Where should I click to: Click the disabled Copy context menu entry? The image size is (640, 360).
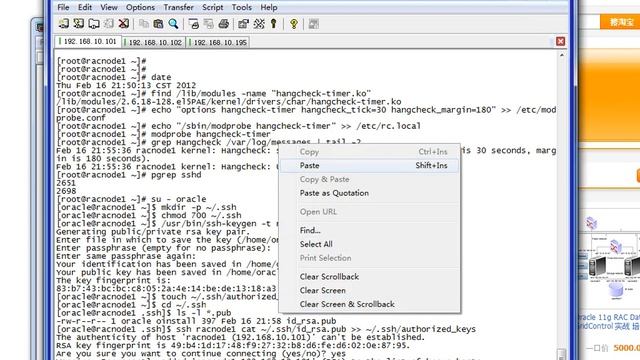click(x=370, y=152)
